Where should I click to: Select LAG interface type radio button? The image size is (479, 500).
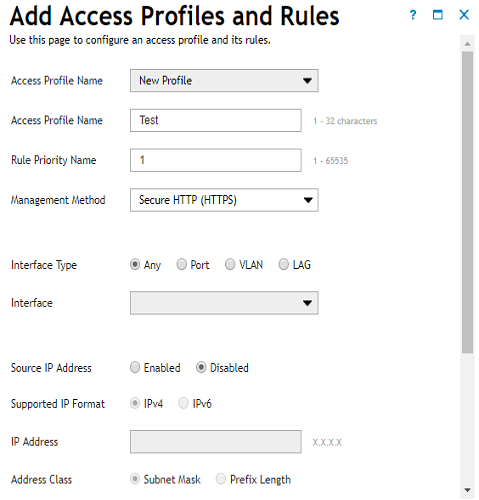click(283, 265)
